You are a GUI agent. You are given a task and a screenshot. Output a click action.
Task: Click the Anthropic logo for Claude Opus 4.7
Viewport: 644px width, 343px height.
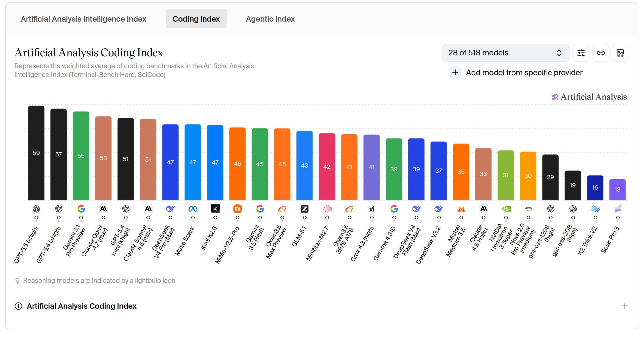coord(103,208)
